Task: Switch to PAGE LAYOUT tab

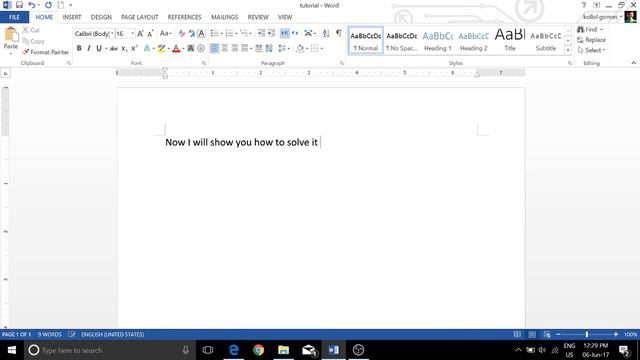Action: coord(140,17)
